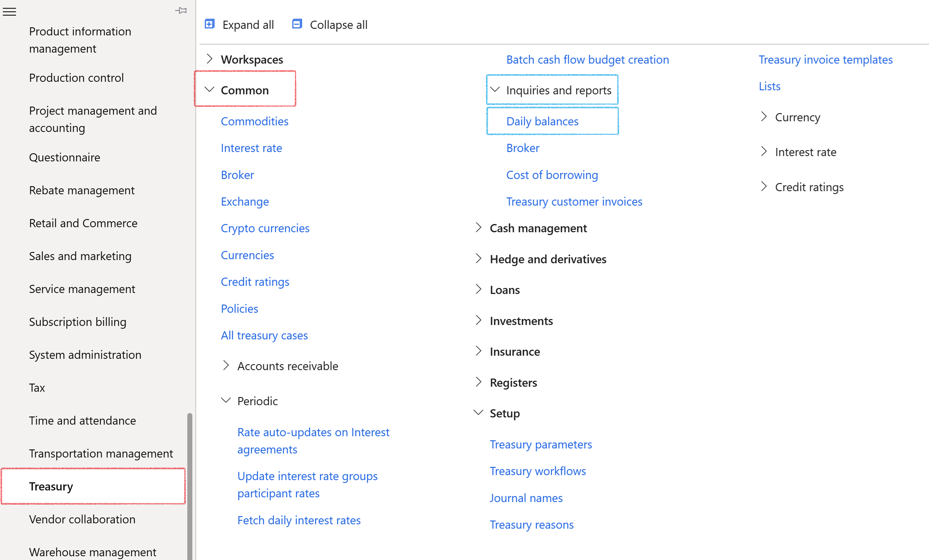Screen dimensions: 929x560
Task: Collapse the Common section chevron
Action: 210,90
